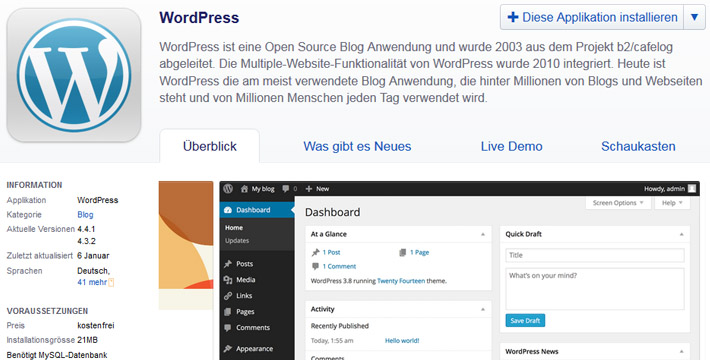Collapse the Activity panel
The height and width of the screenshot is (360, 710).
click(483, 309)
